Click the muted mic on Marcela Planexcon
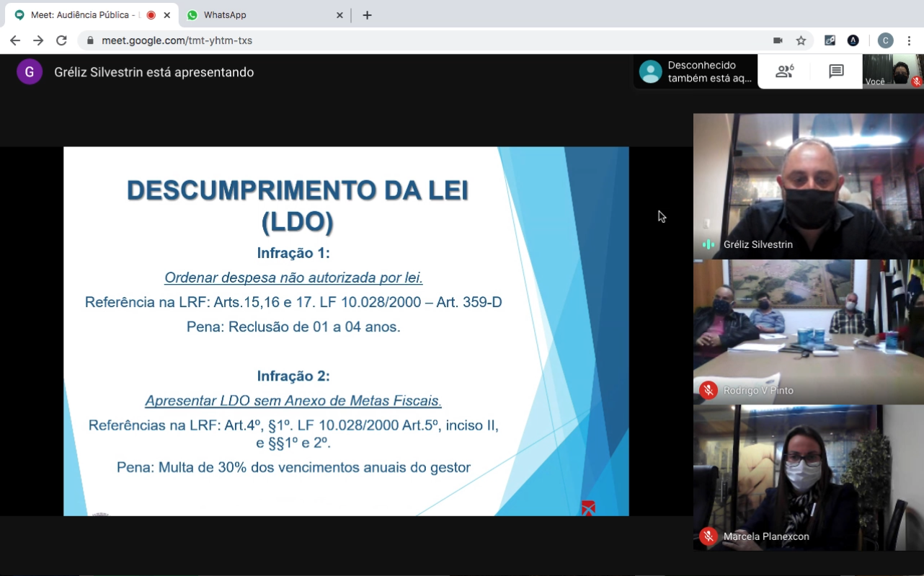Viewport: 924px width, 576px height. point(708,536)
